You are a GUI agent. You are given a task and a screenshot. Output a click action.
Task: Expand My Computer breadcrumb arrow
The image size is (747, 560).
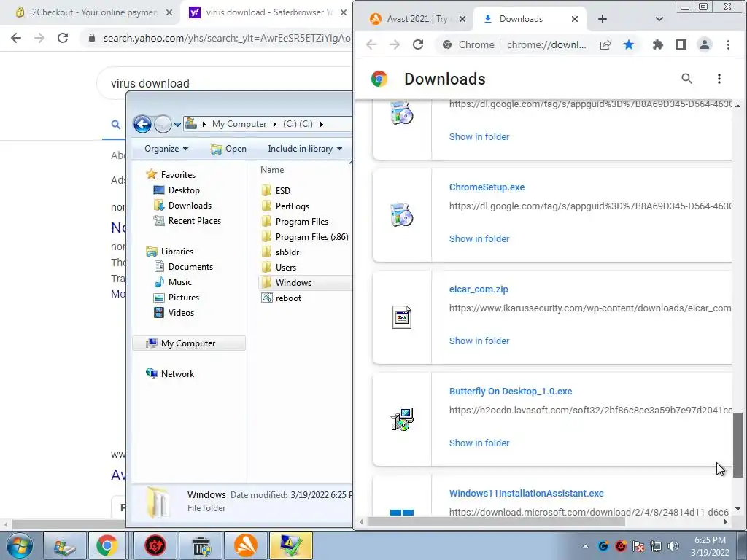274,124
